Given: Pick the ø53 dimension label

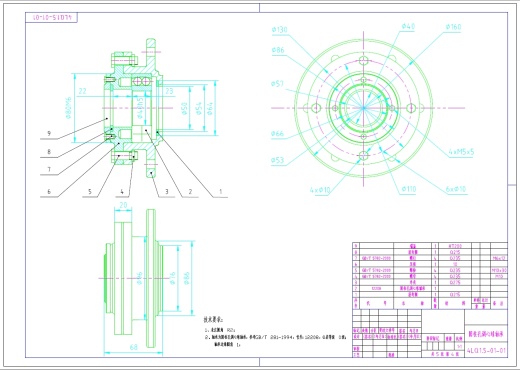Looking at the screenshot, I should (277, 160).
